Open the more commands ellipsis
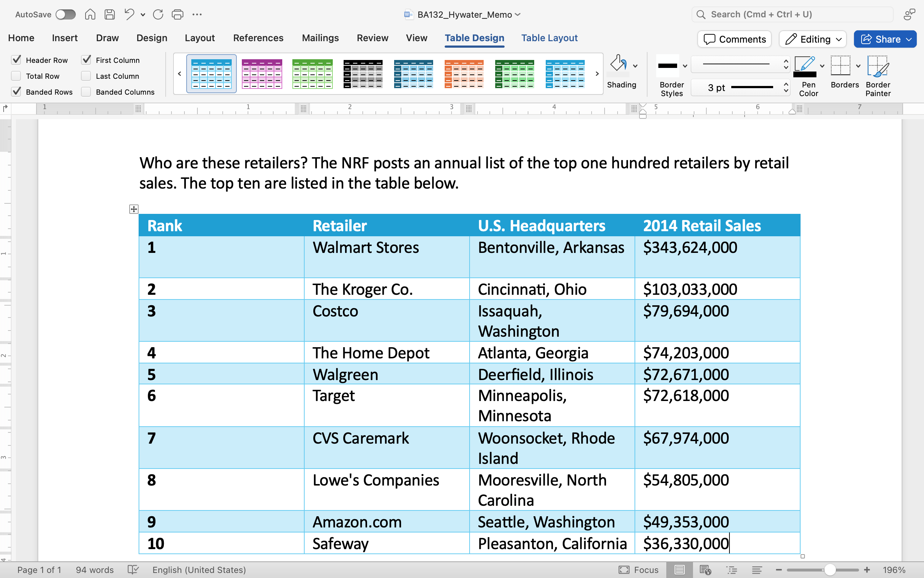924x578 pixels. click(197, 14)
